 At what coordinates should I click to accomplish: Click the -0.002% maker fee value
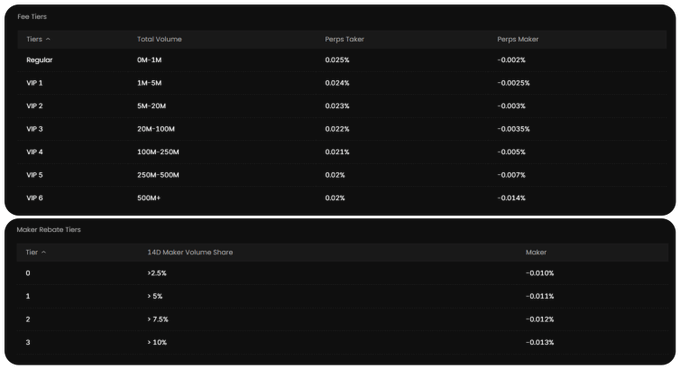[x=511, y=60]
